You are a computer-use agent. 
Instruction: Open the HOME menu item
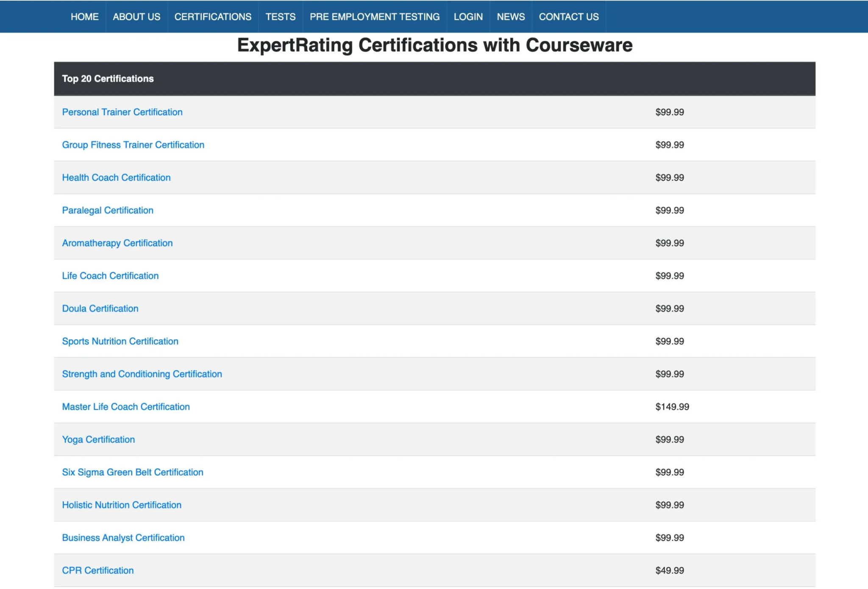pyautogui.click(x=84, y=17)
